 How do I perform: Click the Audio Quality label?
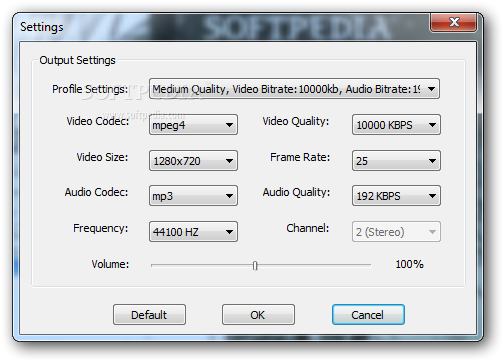pyautogui.click(x=296, y=193)
